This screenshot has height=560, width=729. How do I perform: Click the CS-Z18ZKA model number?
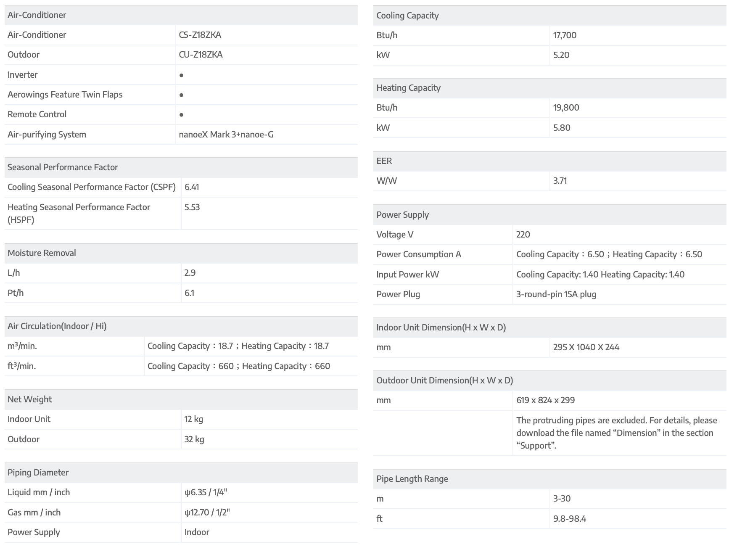200,35
